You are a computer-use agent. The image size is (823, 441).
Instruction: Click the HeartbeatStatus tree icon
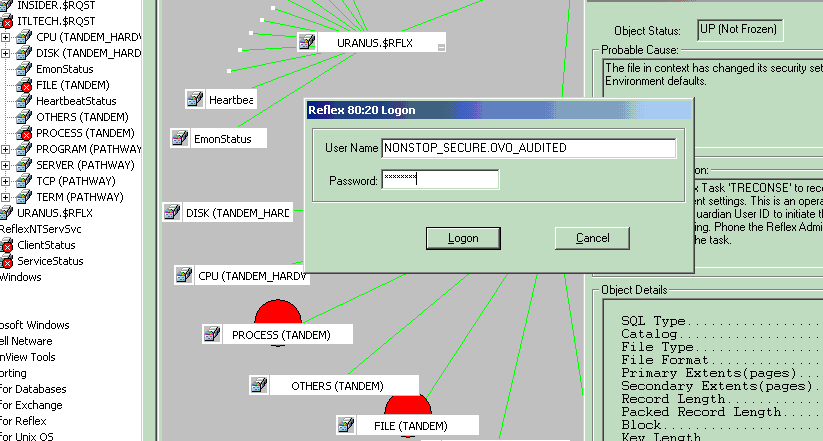coord(24,101)
